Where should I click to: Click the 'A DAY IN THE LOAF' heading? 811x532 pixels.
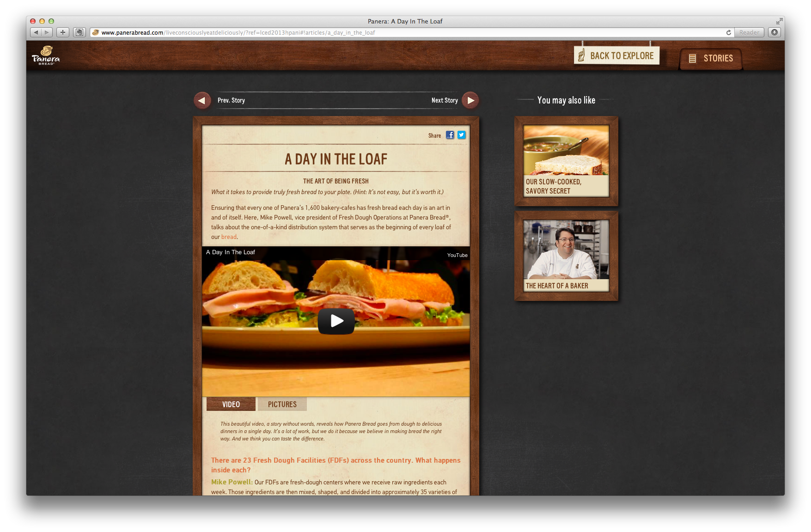(x=336, y=159)
